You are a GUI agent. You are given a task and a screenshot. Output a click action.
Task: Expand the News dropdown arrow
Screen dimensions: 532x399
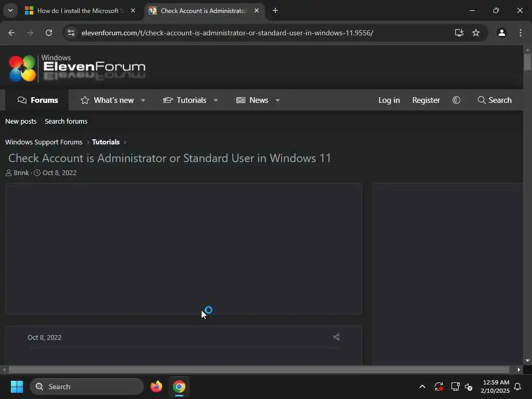point(277,100)
